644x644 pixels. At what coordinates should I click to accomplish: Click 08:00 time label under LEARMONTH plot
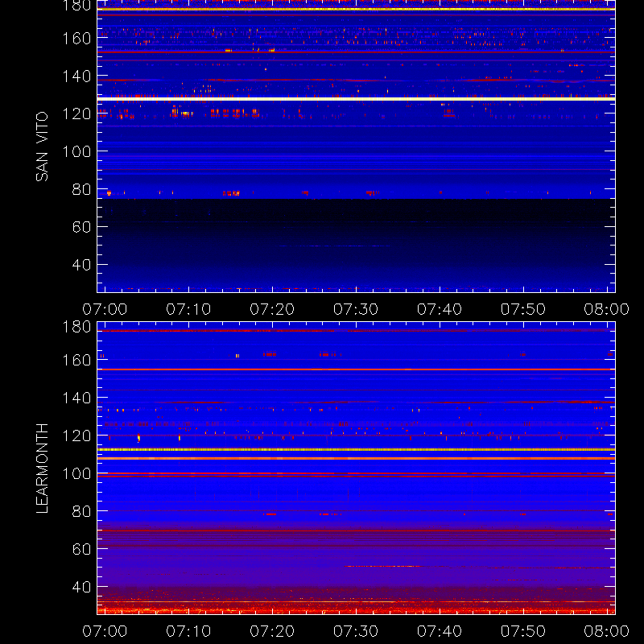click(x=607, y=631)
